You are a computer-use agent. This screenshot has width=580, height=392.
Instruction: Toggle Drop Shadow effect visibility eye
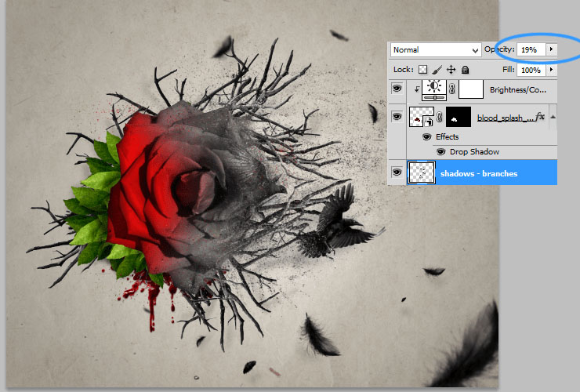[x=440, y=151]
